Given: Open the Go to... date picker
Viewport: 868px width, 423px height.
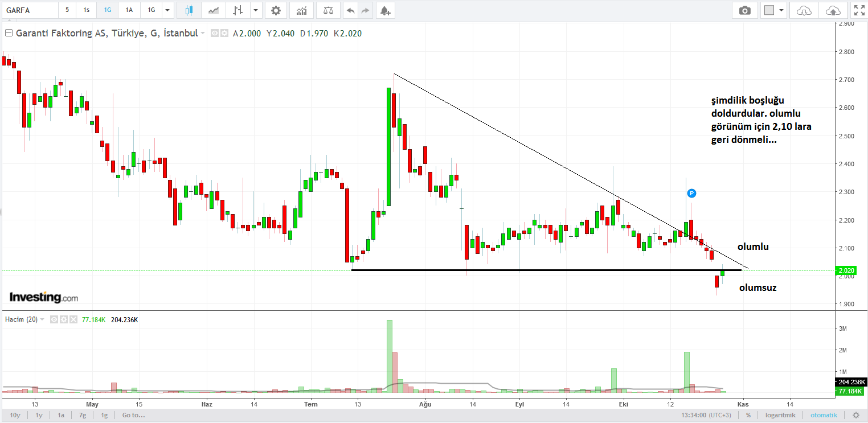Looking at the screenshot, I should pyautogui.click(x=133, y=415).
